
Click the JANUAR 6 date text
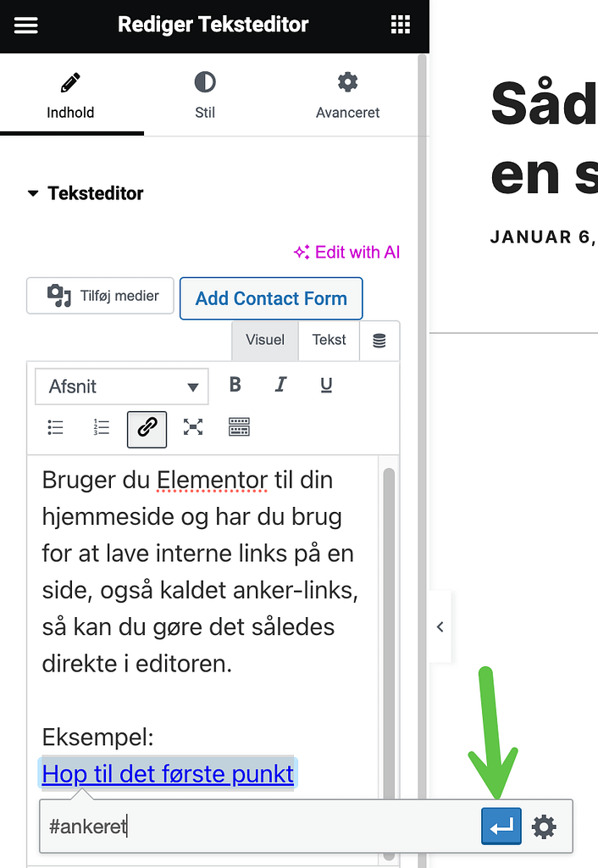tap(543, 237)
